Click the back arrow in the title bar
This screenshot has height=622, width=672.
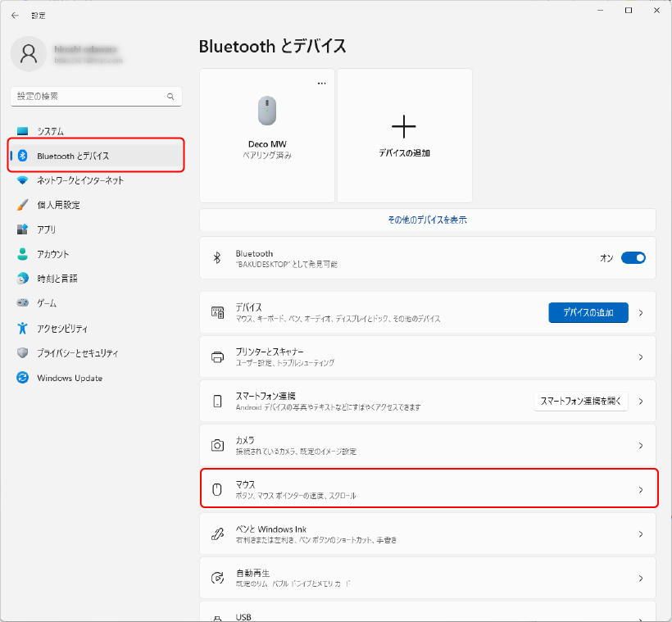15,15
